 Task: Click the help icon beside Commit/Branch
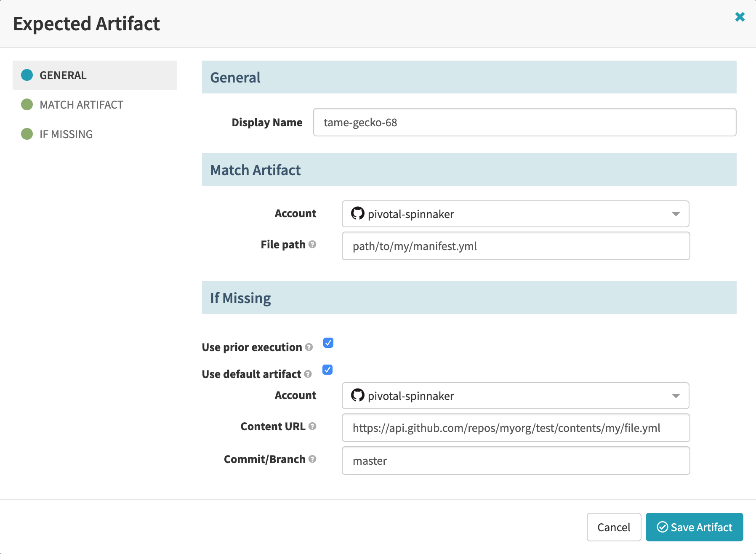(313, 460)
